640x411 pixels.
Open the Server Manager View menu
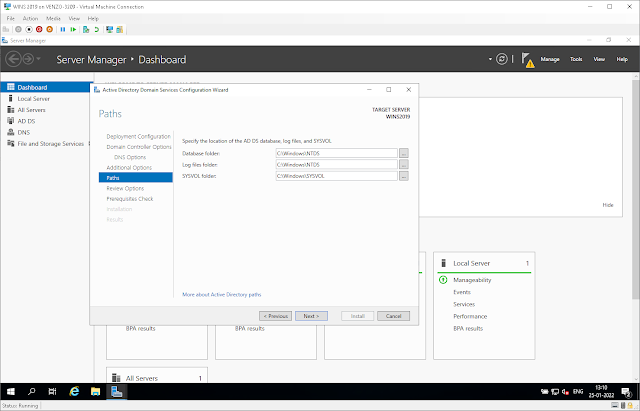pos(599,59)
